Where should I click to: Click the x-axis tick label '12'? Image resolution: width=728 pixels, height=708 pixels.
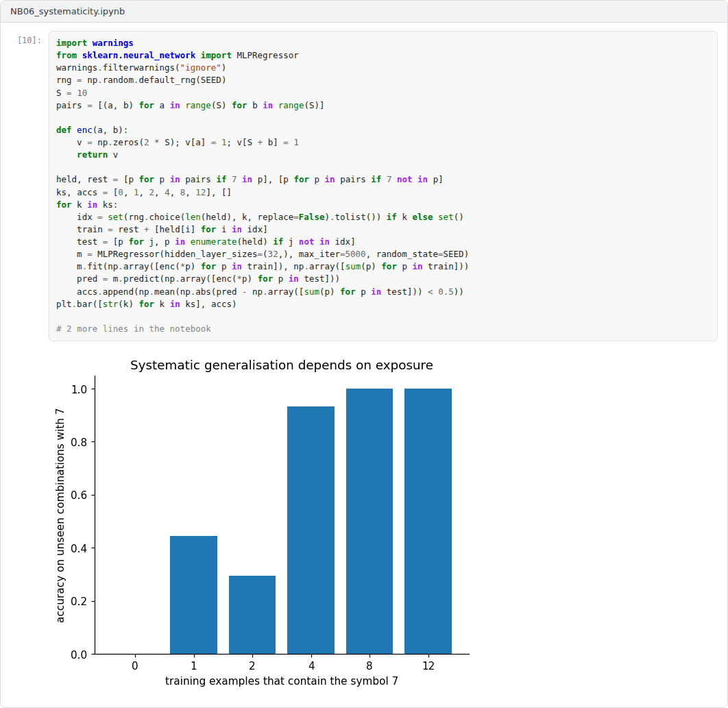pyautogui.click(x=428, y=666)
